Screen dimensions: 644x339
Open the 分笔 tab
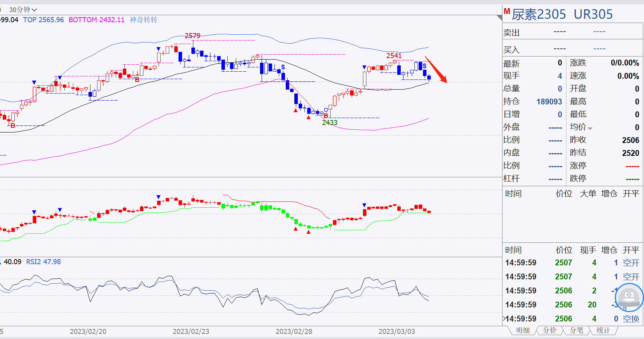coord(577,330)
